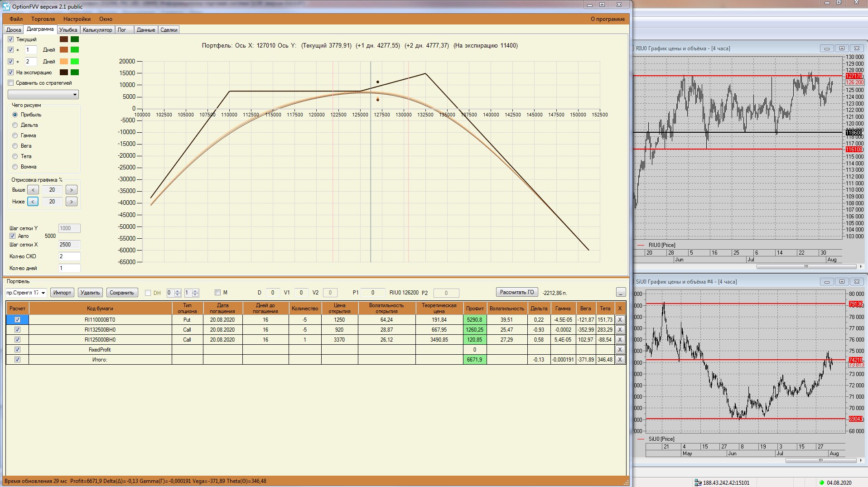Pick the orange color swatch for +1 Дней
The image size is (868, 487).
[x=64, y=50]
